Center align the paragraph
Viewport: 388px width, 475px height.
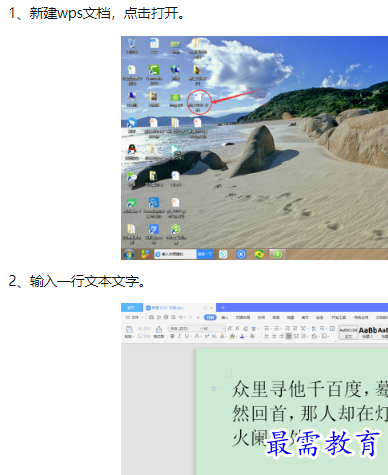274,336
